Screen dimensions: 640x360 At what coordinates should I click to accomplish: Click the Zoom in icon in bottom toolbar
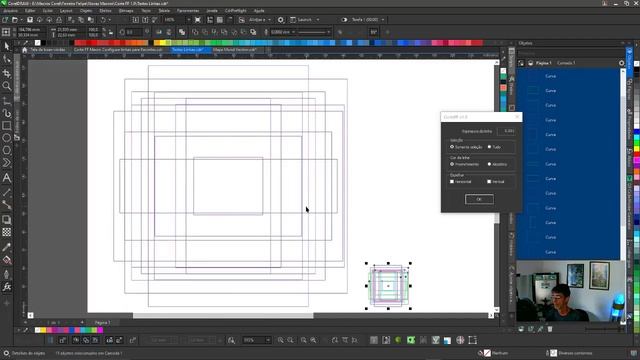coord(281,340)
